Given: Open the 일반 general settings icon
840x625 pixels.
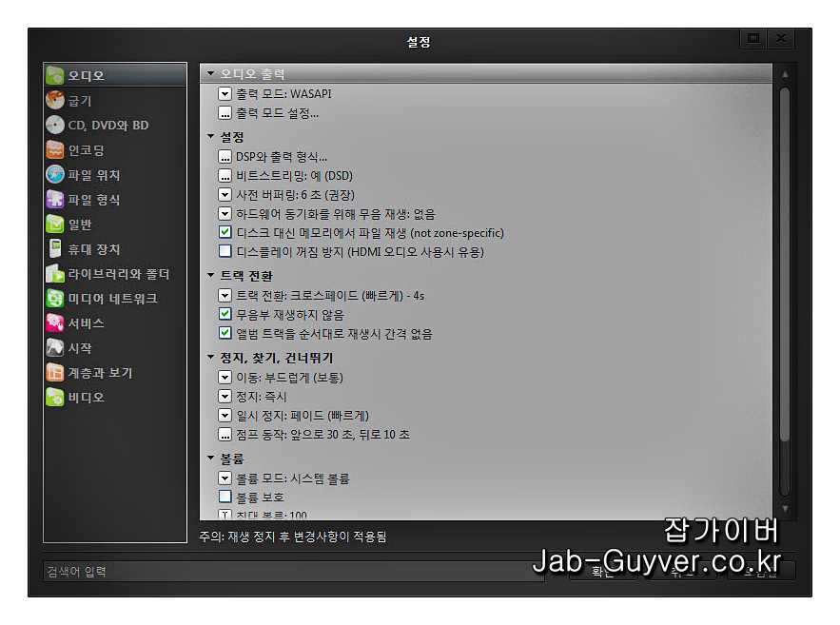Looking at the screenshot, I should pyautogui.click(x=54, y=224).
